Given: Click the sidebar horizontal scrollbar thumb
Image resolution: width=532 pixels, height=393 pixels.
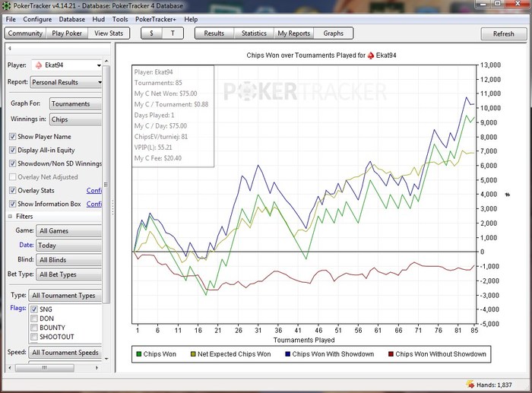Looking at the screenshot, I should [x=44, y=368].
